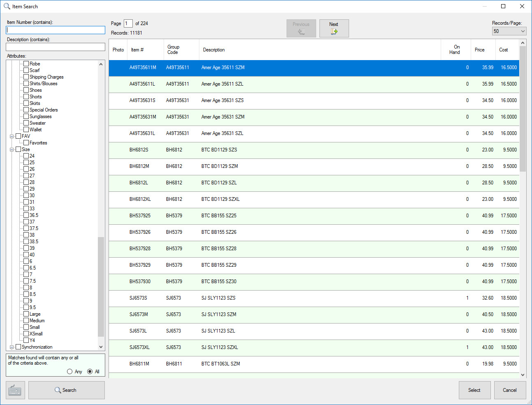The width and height of the screenshot is (532, 405).
Task: Select item BH6811M row
Action: (x=314, y=364)
